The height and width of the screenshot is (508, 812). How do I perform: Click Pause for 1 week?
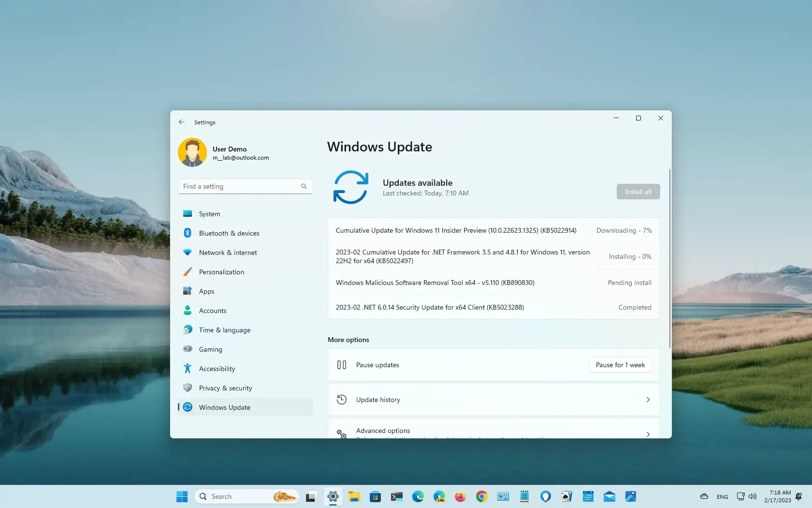point(620,365)
